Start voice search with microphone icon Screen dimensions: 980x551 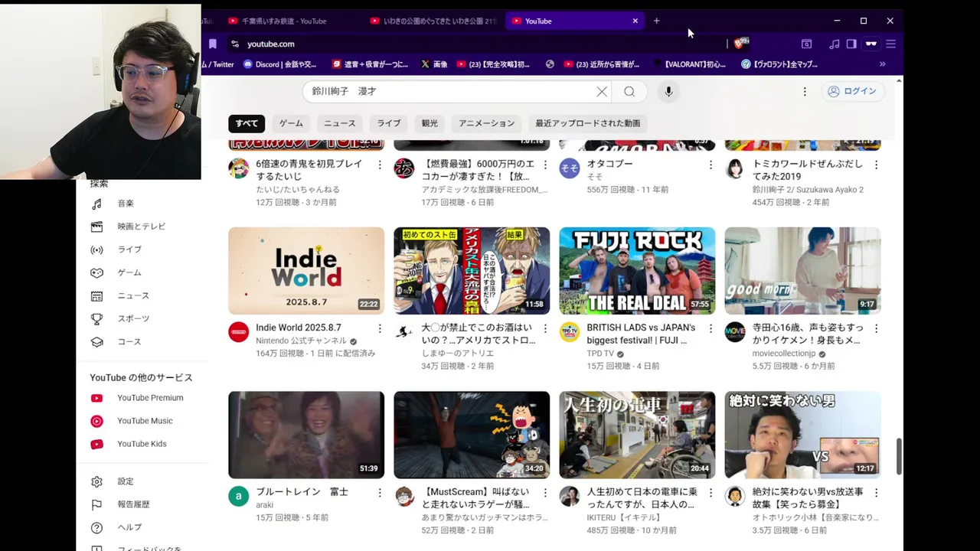[x=668, y=92]
